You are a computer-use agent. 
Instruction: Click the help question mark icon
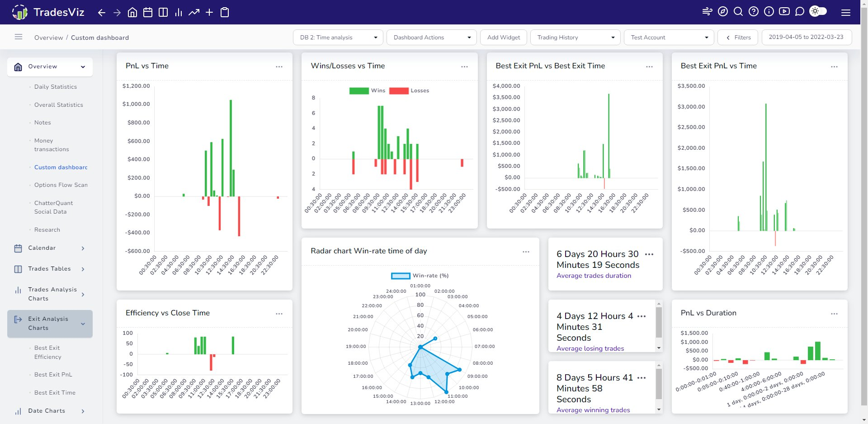coord(754,11)
